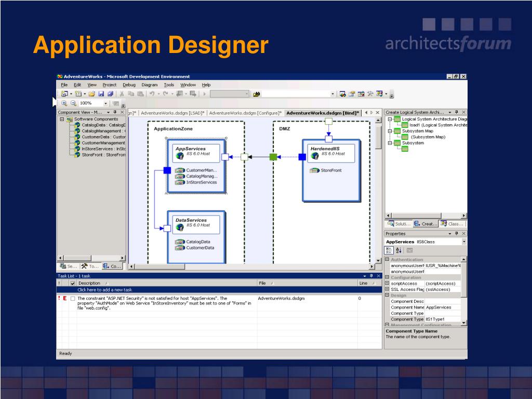
Task: Open the Debug menu
Action: (x=129, y=85)
